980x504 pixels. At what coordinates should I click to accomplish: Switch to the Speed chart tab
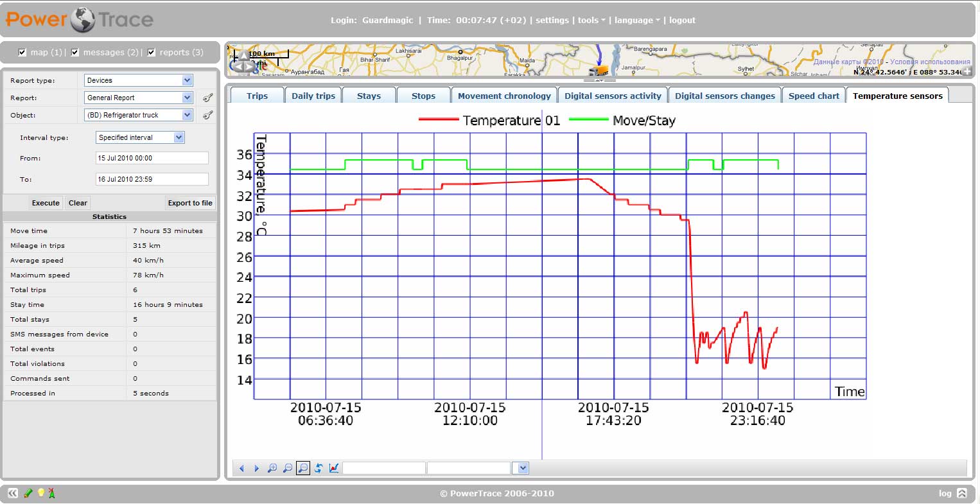coord(813,96)
